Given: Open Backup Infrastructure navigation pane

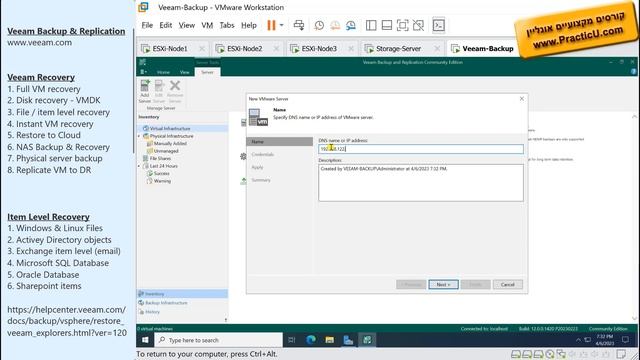Looking at the screenshot, I should click(182, 303).
